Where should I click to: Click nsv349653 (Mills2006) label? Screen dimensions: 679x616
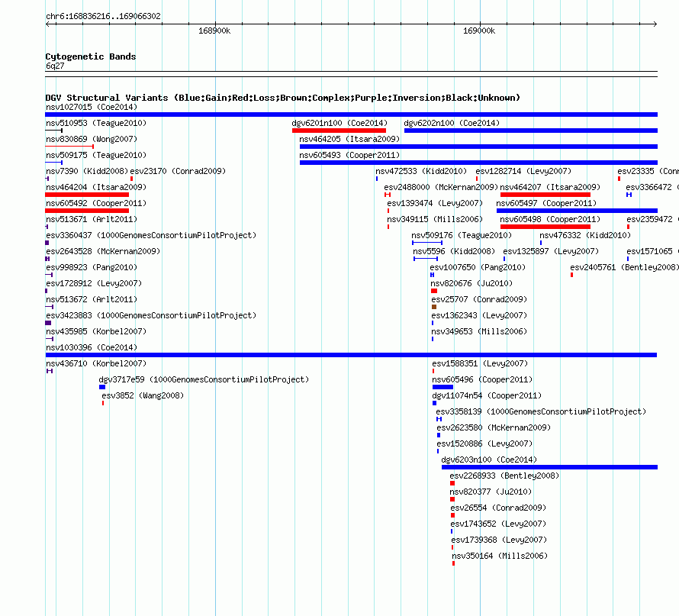point(479,331)
